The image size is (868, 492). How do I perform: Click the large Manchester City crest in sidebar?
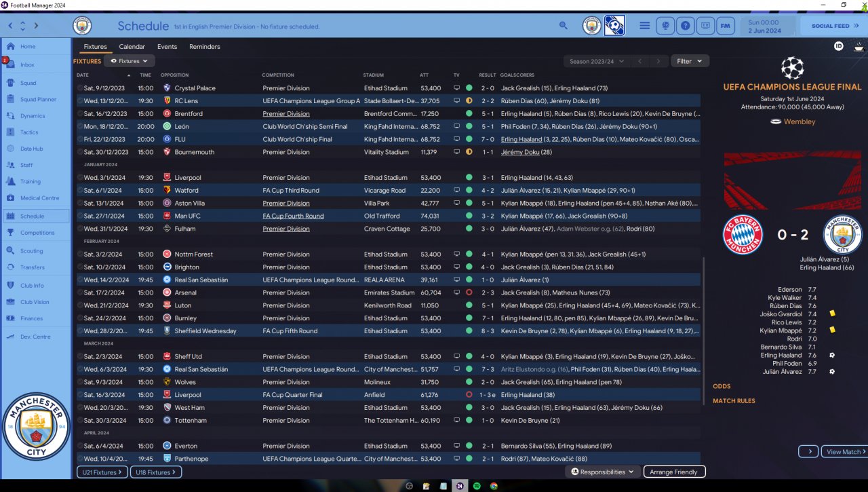[36, 425]
